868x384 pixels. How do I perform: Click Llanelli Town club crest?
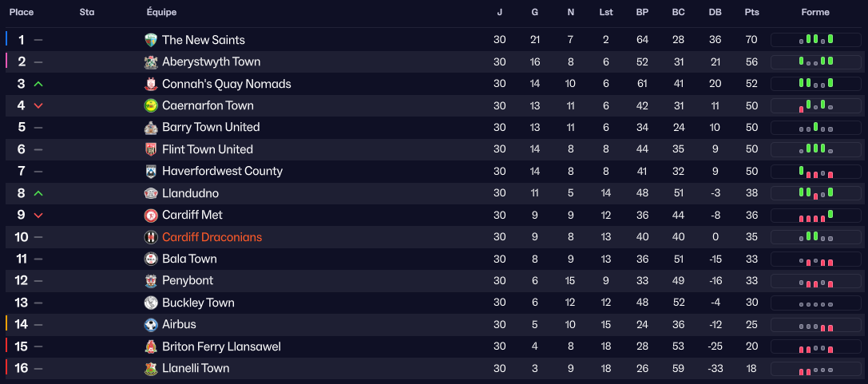(x=151, y=369)
